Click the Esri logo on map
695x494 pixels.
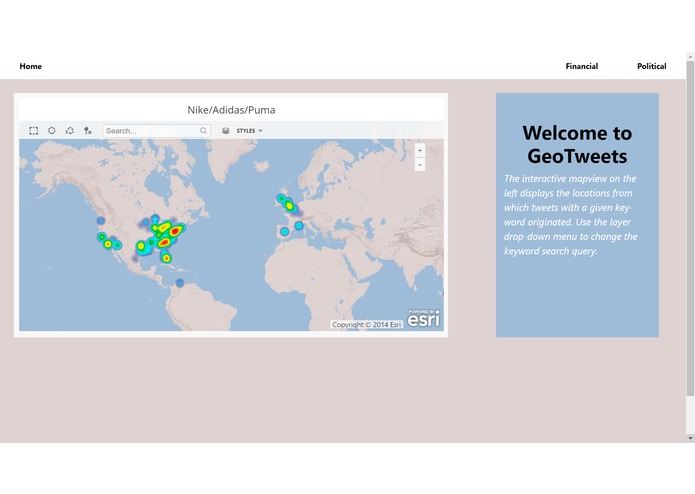pyautogui.click(x=424, y=318)
